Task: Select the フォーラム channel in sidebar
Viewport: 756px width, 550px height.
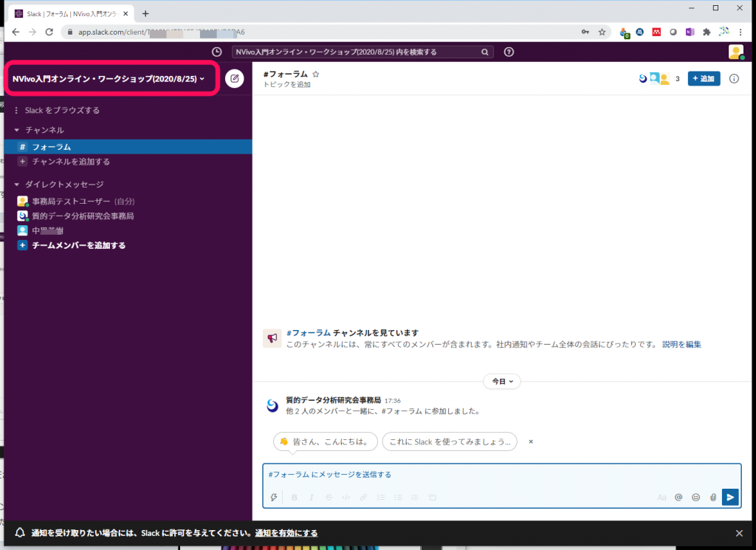Action: coord(128,147)
